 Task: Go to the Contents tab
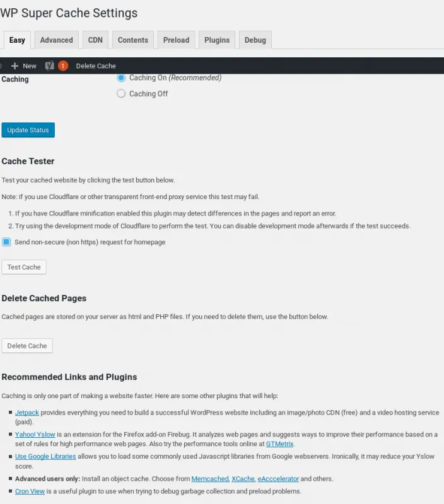click(x=133, y=40)
